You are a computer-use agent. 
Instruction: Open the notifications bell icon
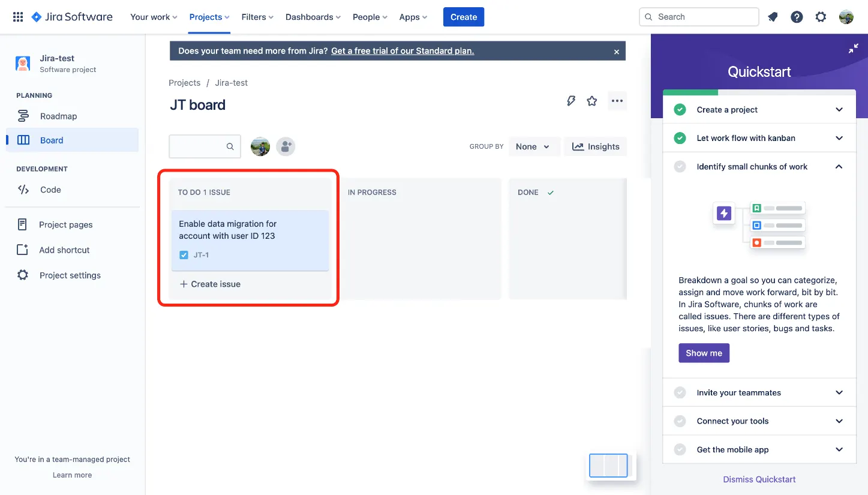[773, 17]
